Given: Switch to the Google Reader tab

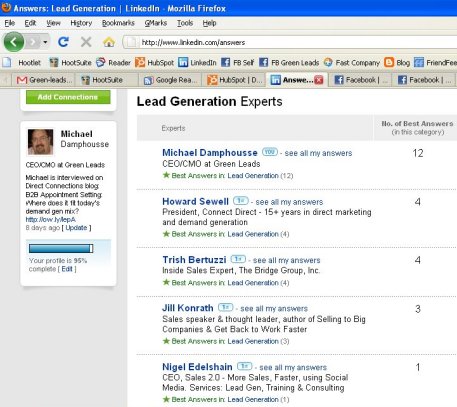Looking at the screenshot, I should pos(171,80).
